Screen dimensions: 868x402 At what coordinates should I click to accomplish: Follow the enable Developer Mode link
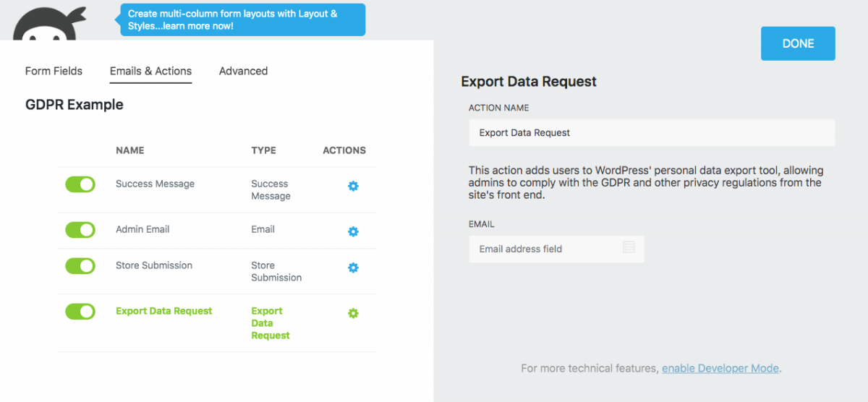tap(720, 368)
